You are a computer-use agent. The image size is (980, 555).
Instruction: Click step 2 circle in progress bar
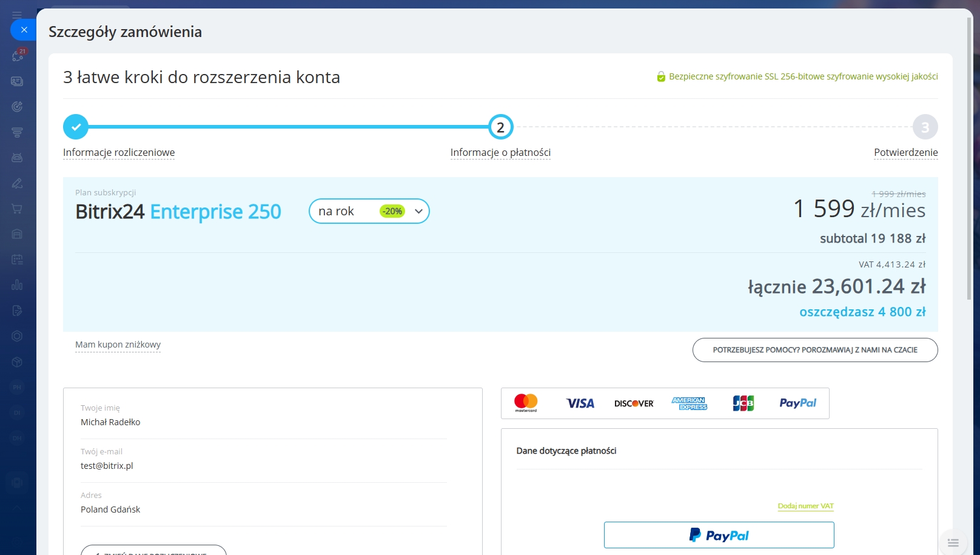tap(501, 127)
